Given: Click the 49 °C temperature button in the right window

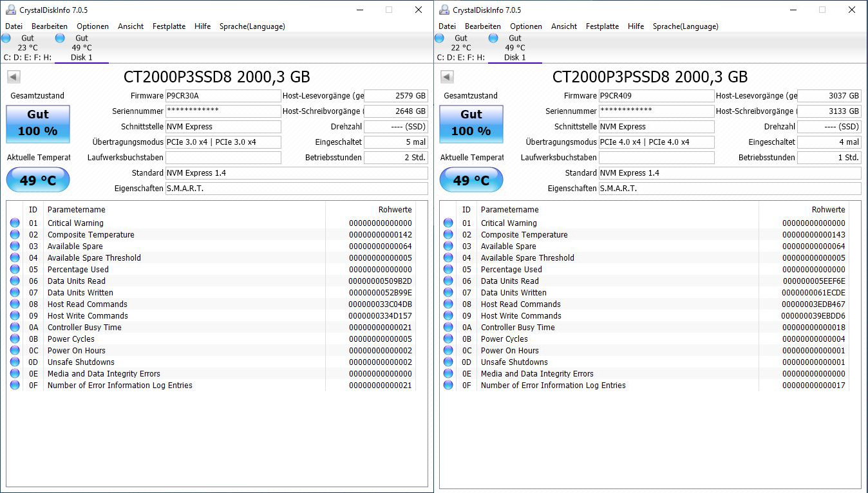Looking at the screenshot, I should tap(471, 180).
